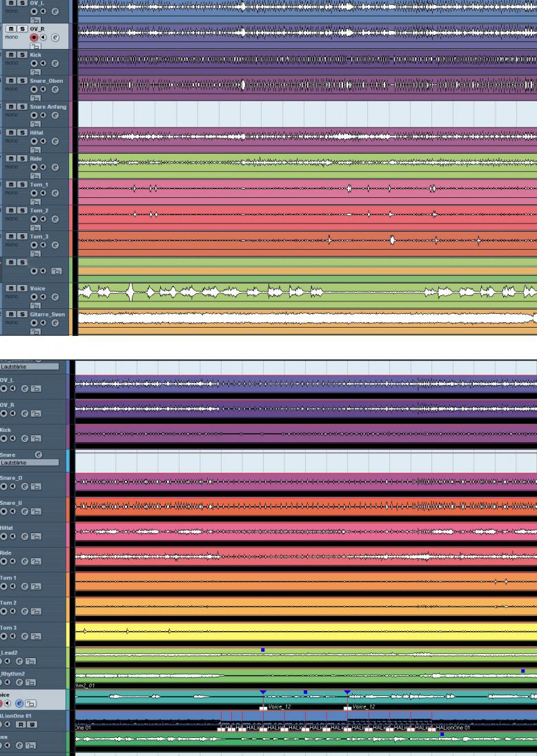Screen dimensions: 537x756
Task: Click the color strip of Snare group track
Action: (x=68, y=461)
